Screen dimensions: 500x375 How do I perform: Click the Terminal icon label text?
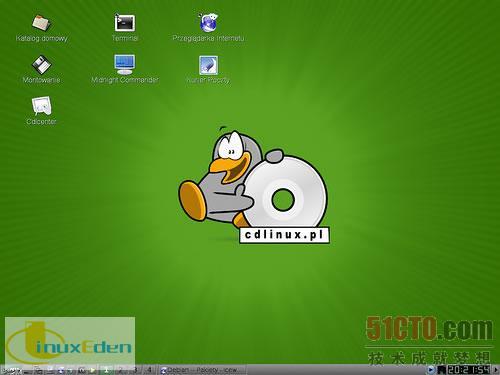125,38
